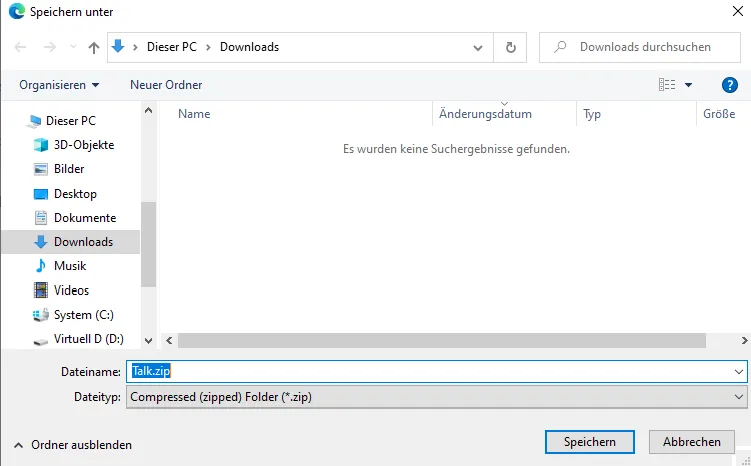The width and height of the screenshot is (751, 466).
Task: Expand the view options dropdown arrow
Action: [x=688, y=85]
